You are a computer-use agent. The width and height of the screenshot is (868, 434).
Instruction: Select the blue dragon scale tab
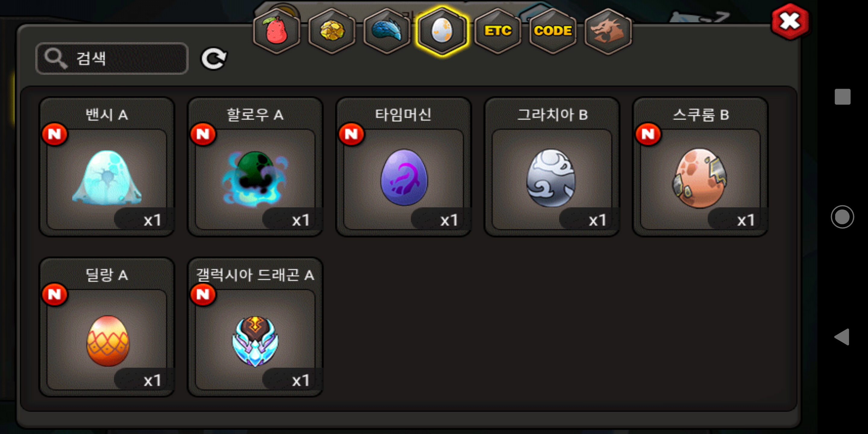[x=387, y=31]
